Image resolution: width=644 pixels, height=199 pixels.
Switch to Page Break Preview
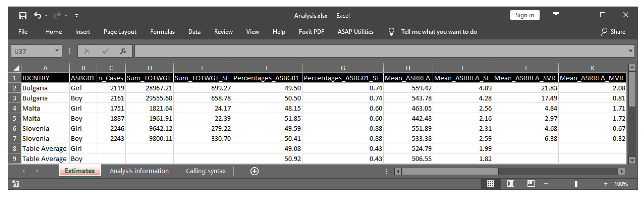point(531,184)
